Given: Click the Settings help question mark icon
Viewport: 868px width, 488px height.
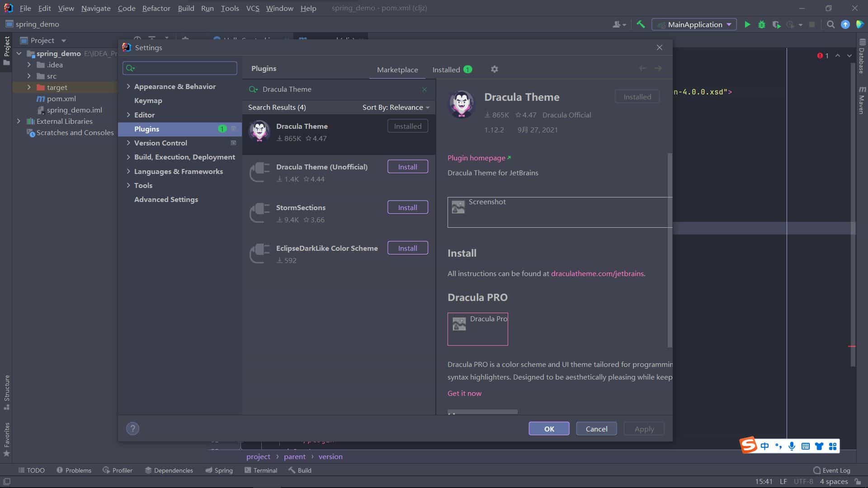Looking at the screenshot, I should coord(132,428).
